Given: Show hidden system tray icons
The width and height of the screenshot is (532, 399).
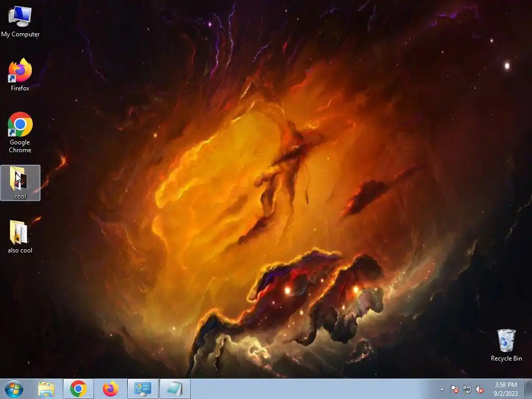Looking at the screenshot, I should [x=442, y=390].
